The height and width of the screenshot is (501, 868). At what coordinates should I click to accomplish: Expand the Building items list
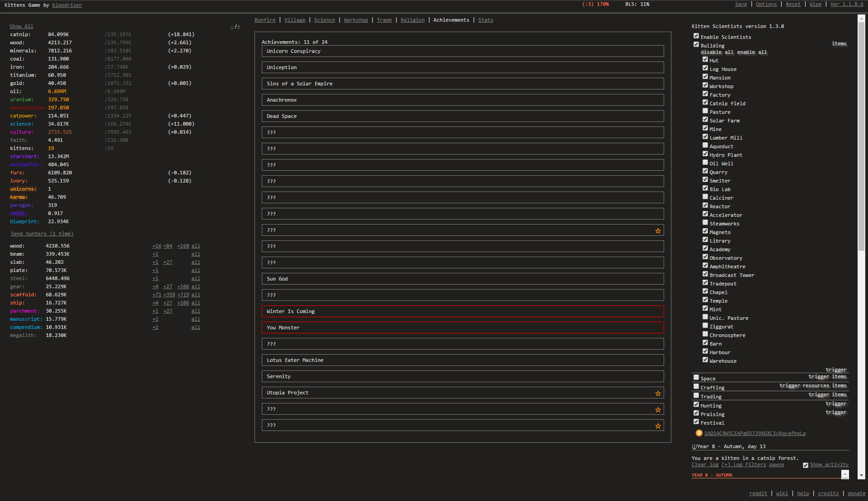(839, 44)
